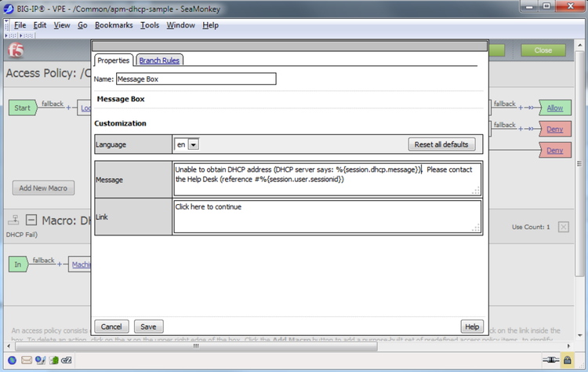Click the Save button

click(148, 326)
